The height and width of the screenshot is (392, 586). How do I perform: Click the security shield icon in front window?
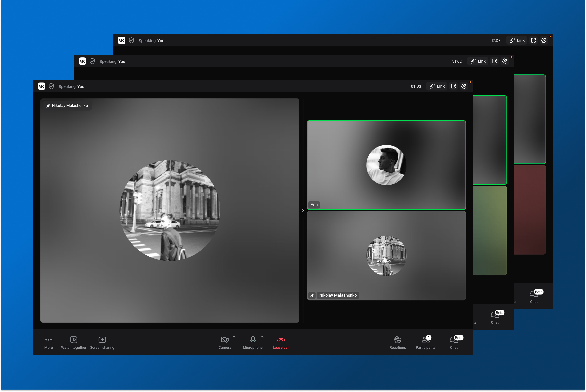pos(51,86)
